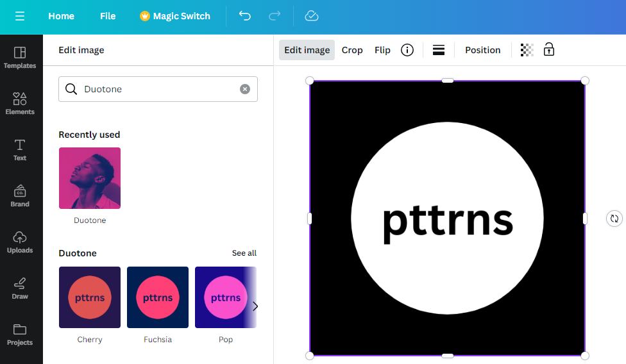Open the File menu
The image size is (626, 364).
coord(108,16)
